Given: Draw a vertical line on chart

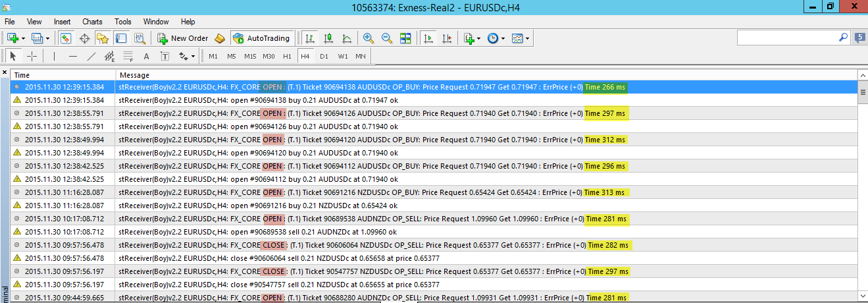Looking at the screenshot, I should 54,56.
